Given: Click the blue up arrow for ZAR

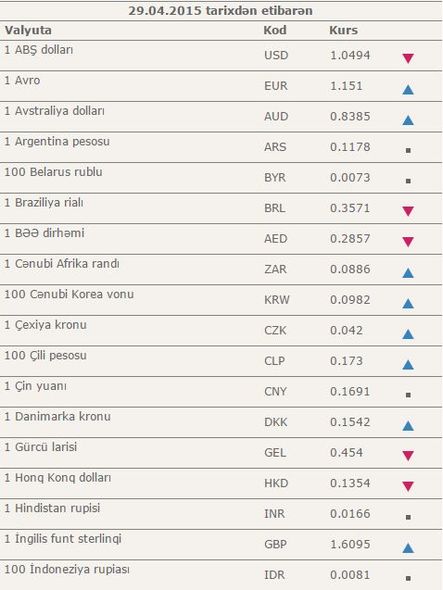Looking at the screenshot, I should (408, 272).
